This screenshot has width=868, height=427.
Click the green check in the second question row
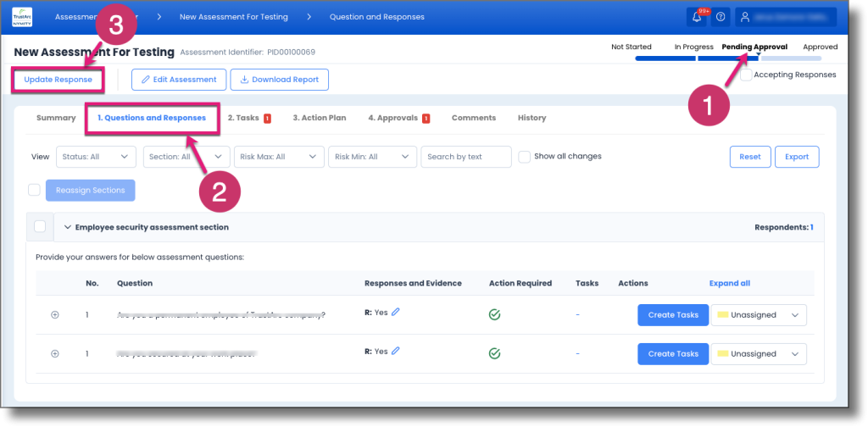(494, 353)
